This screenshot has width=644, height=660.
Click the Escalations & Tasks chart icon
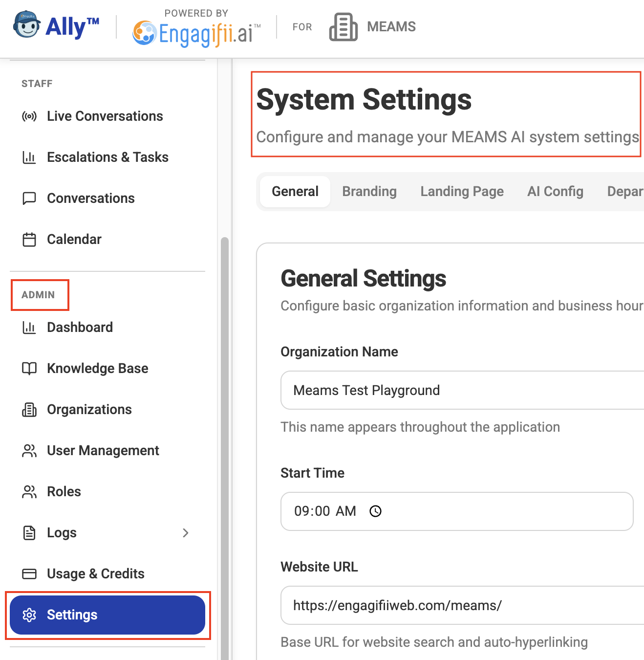click(29, 157)
